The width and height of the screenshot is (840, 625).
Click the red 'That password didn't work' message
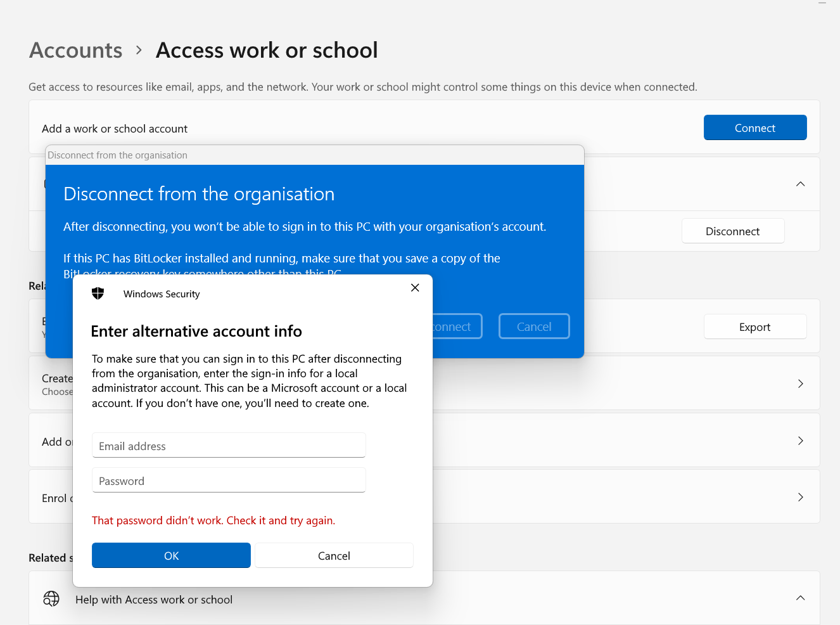[x=213, y=520]
